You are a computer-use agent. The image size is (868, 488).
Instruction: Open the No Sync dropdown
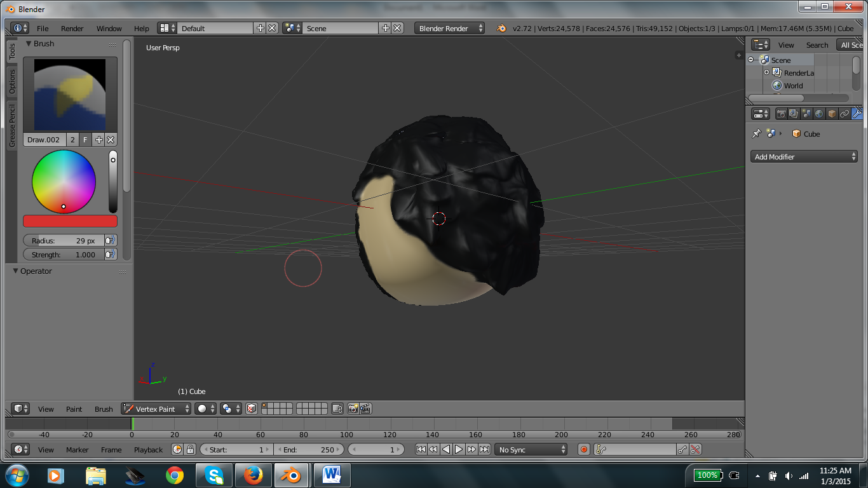coord(531,449)
